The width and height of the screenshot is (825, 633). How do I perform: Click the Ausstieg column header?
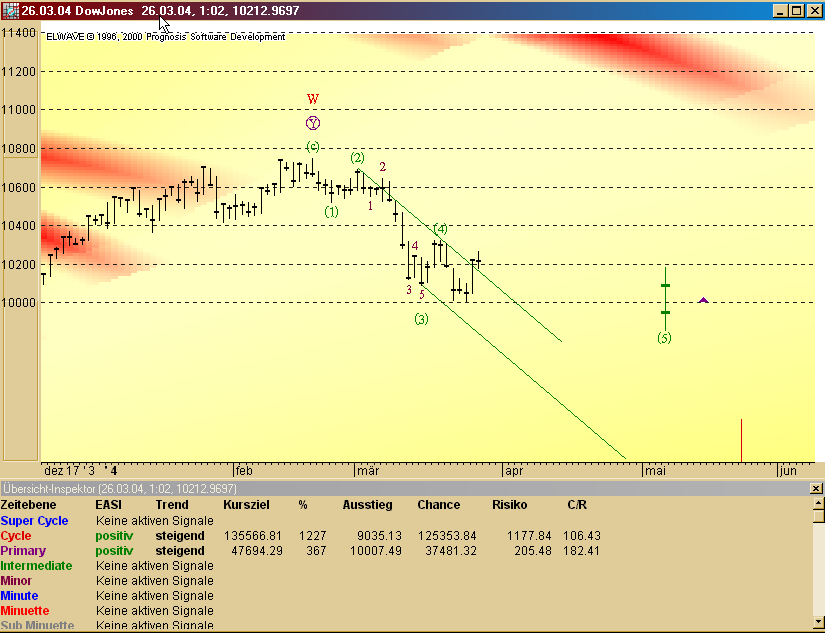click(x=368, y=505)
